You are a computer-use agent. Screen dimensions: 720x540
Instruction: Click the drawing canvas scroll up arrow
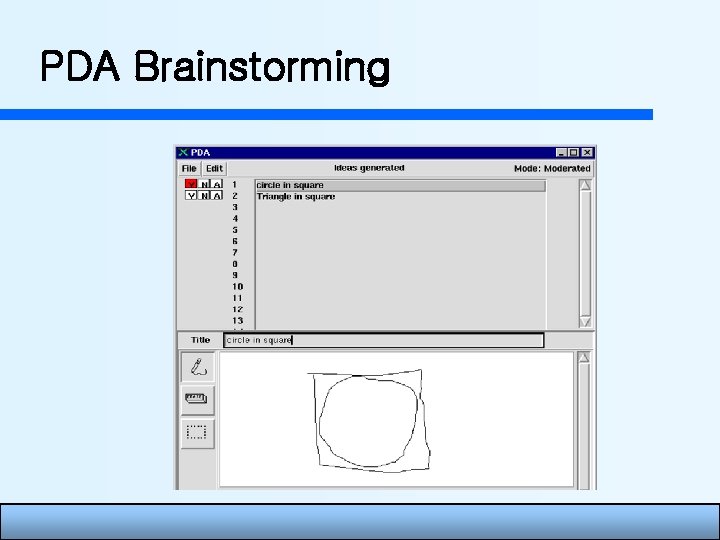tap(584, 357)
